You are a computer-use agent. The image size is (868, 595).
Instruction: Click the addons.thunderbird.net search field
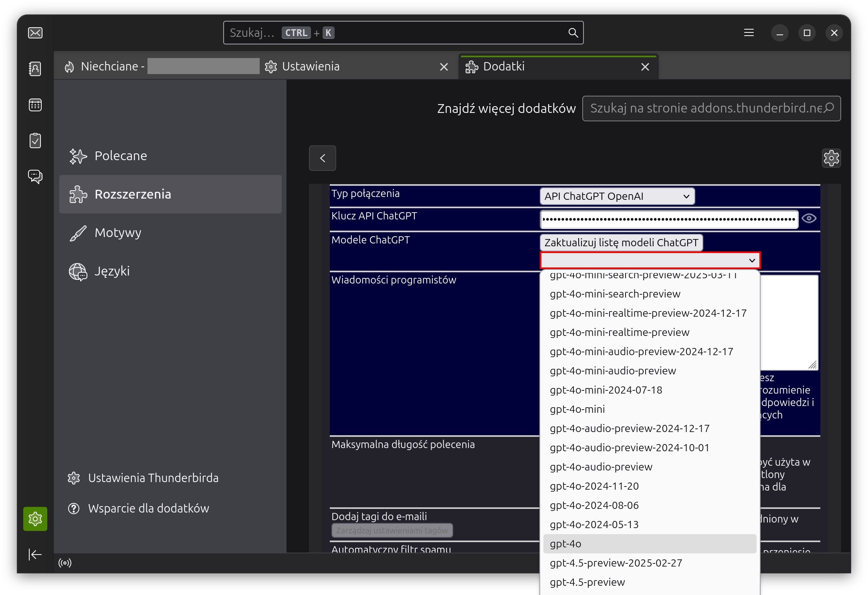(x=705, y=109)
